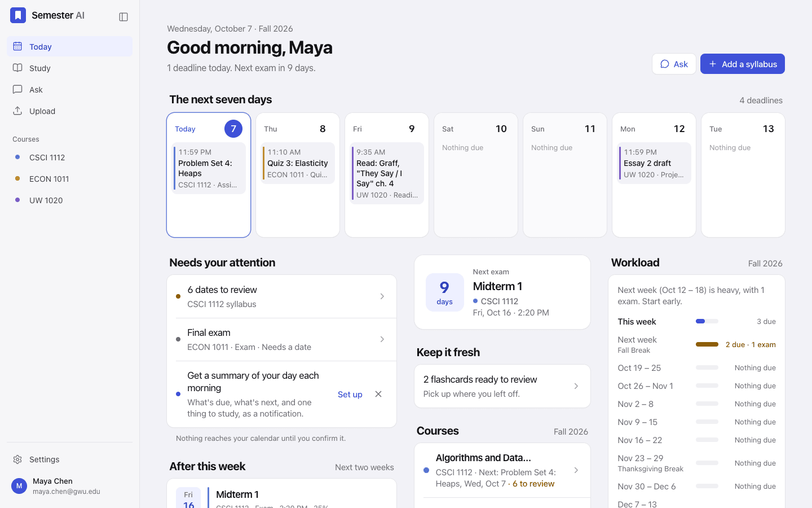Click Maya Chen's avatar circle
812x508 pixels.
(x=19, y=486)
